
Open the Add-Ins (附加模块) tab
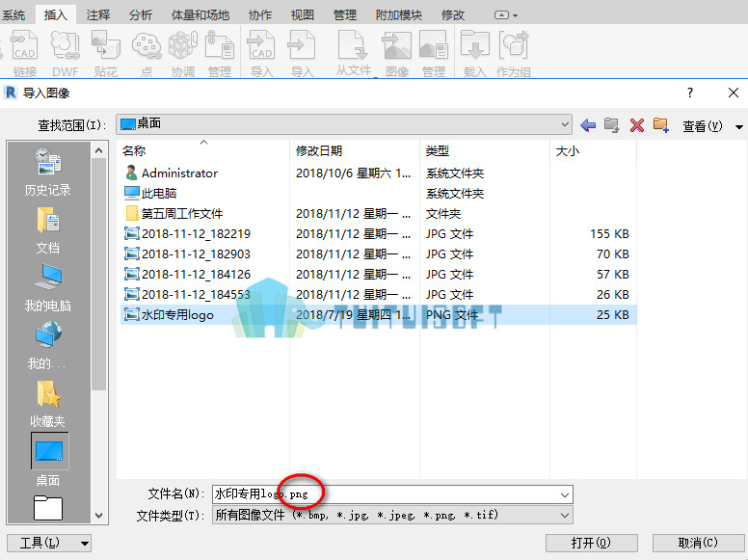[x=399, y=15]
